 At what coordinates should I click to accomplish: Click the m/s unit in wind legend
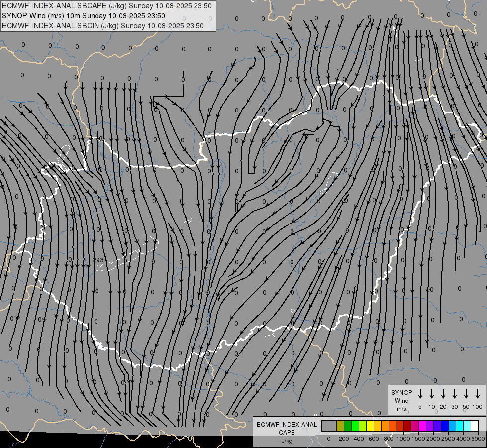click(x=401, y=409)
